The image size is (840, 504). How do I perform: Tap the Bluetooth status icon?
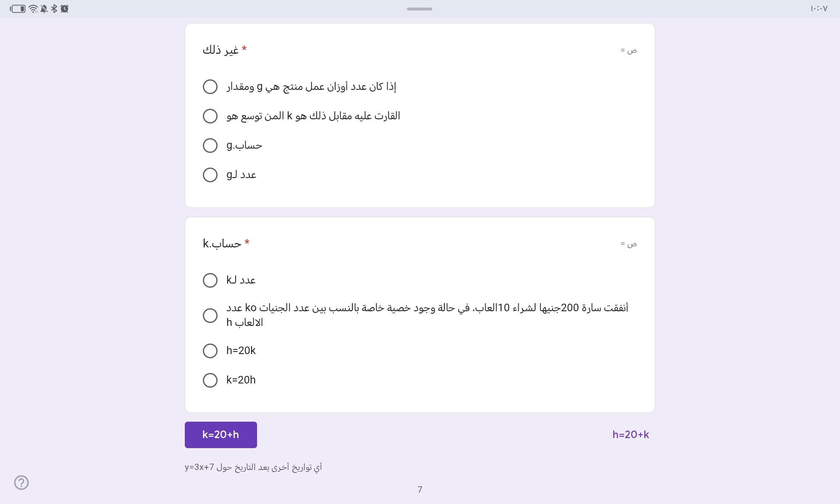click(x=54, y=8)
